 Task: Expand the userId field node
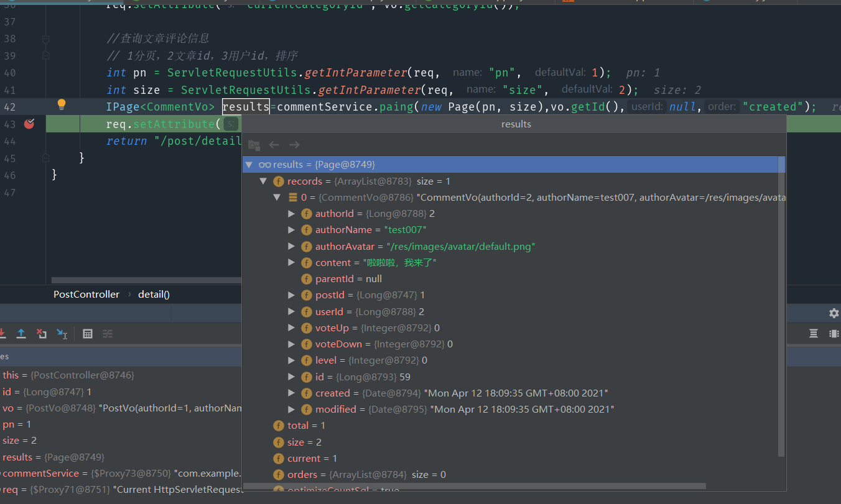(291, 312)
